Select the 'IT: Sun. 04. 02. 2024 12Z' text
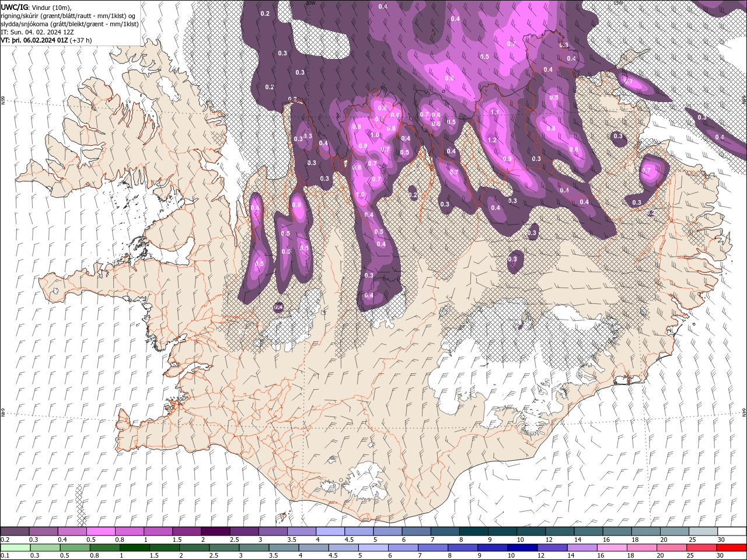Image resolution: width=747 pixels, height=560 pixels. tap(37, 32)
